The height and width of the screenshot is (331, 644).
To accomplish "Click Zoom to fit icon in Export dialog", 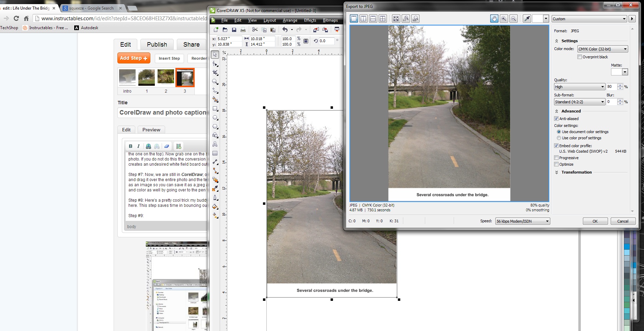I will [396, 19].
